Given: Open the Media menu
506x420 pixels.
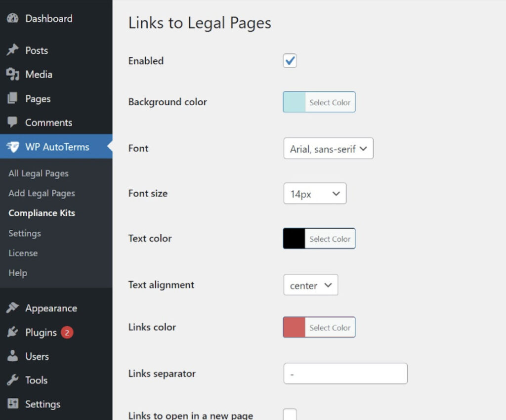Looking at the screenshot, I should [39, 74].
